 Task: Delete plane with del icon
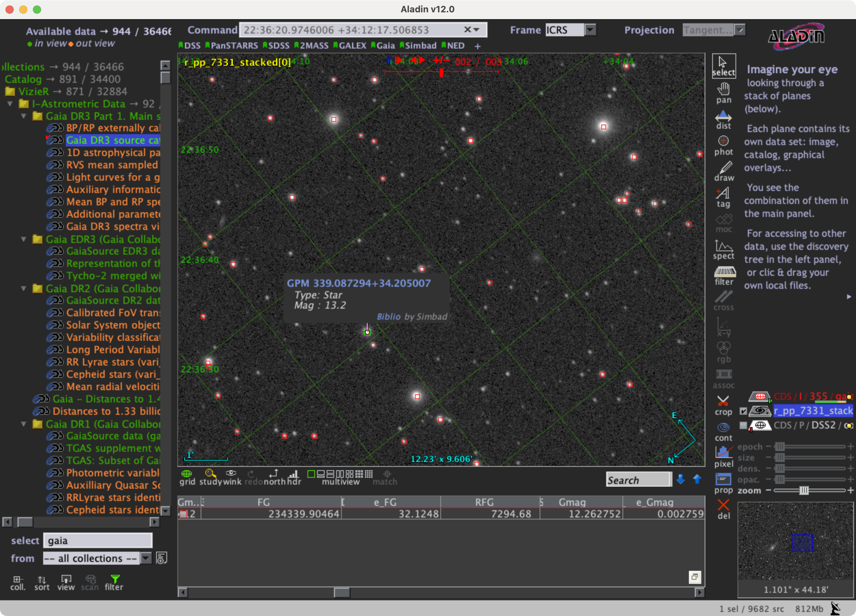(723, 509)
